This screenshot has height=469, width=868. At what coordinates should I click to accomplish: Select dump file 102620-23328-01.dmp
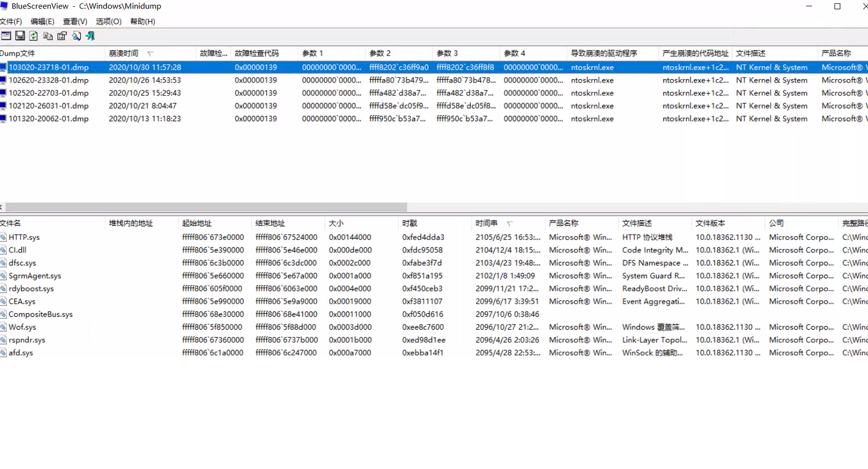(x=49, y=80)
